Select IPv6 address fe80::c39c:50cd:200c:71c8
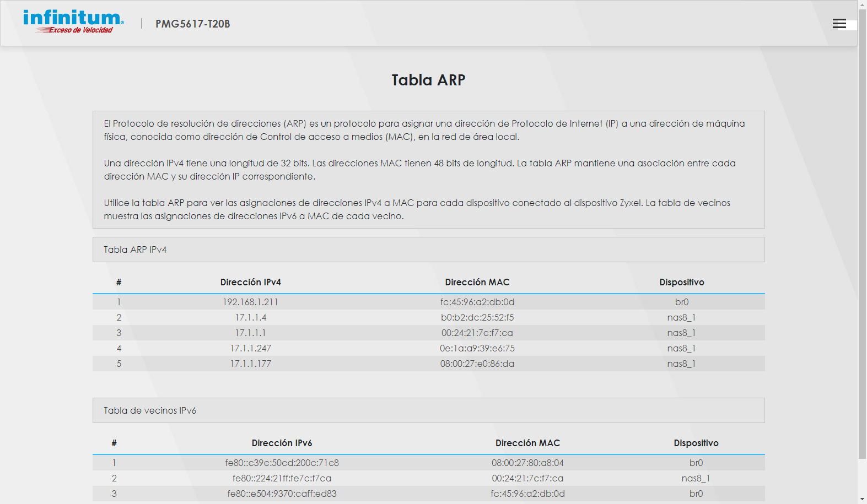Viewport: 867px width, 504px height. pos(282,463)
